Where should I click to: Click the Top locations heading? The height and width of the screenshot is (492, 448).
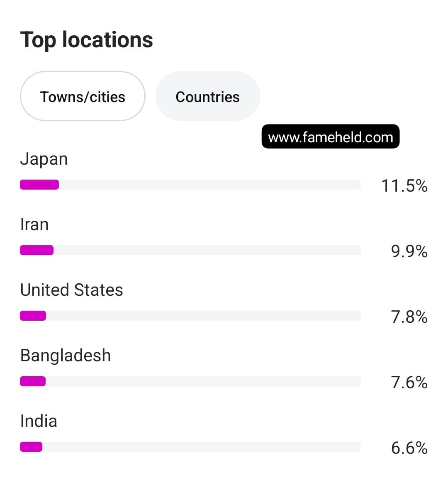(87, 40)
